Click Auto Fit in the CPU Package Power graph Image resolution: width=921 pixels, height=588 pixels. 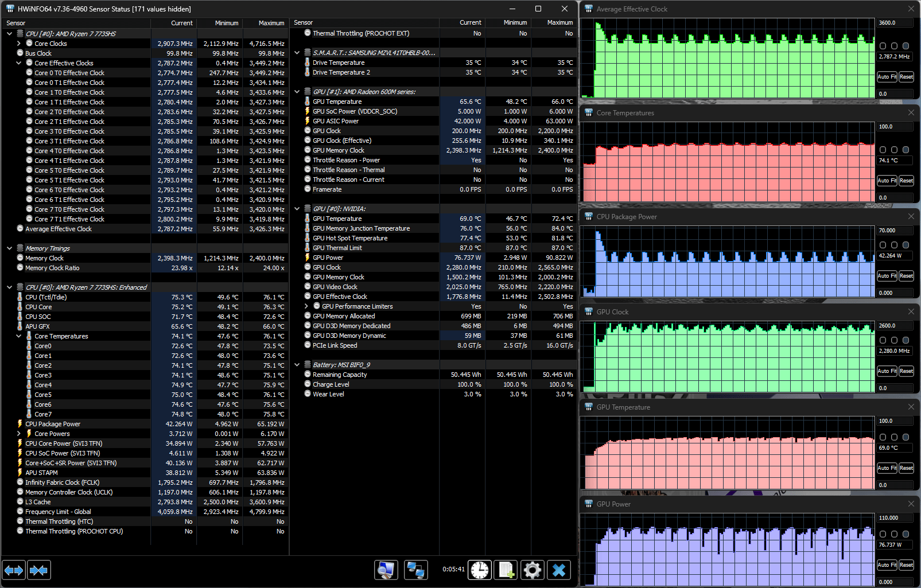pos(887,276)
